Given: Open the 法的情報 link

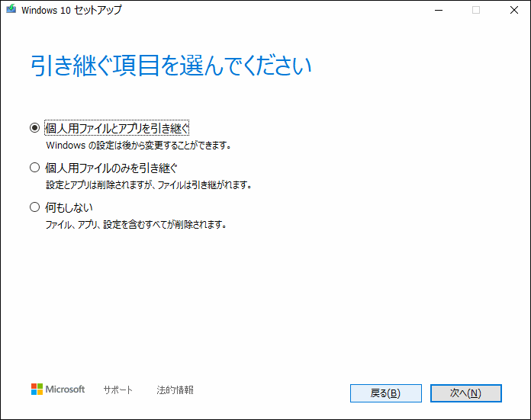Looking at the screenshot, I should tap(175, 390).
